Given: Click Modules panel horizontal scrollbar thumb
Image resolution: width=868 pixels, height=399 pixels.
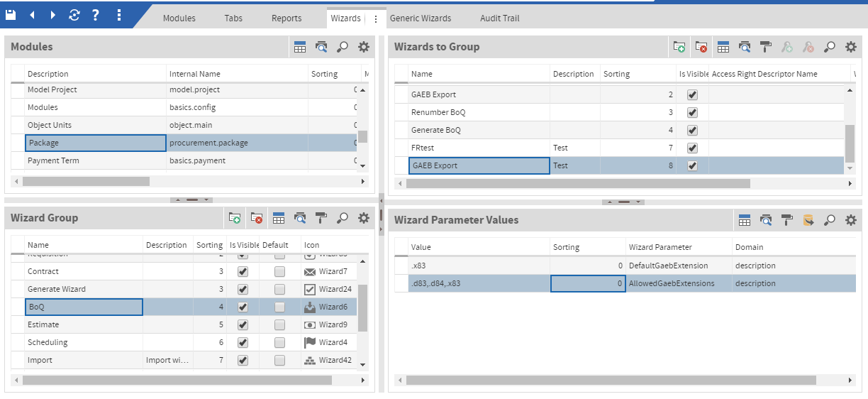Looking at the screenshot, I should [x=86, y=181].
